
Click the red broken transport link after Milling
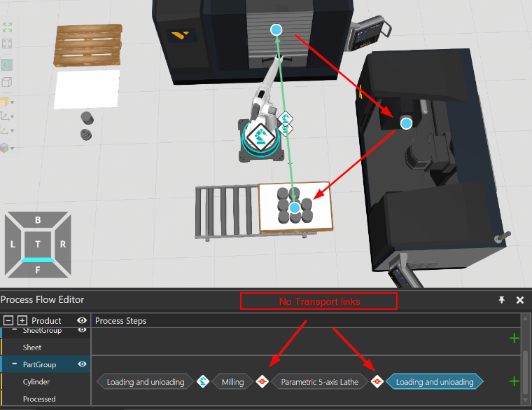(x=262, y=382)
